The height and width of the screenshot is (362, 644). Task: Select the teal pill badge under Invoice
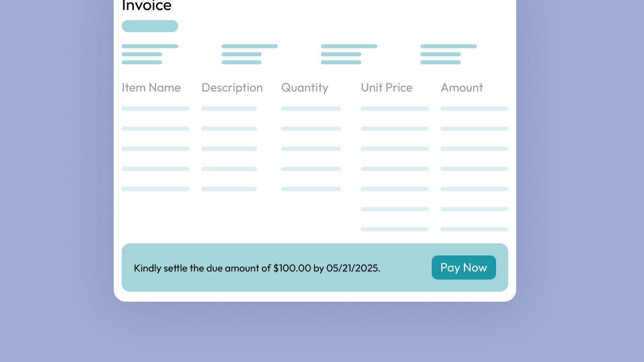pos(150,26)
